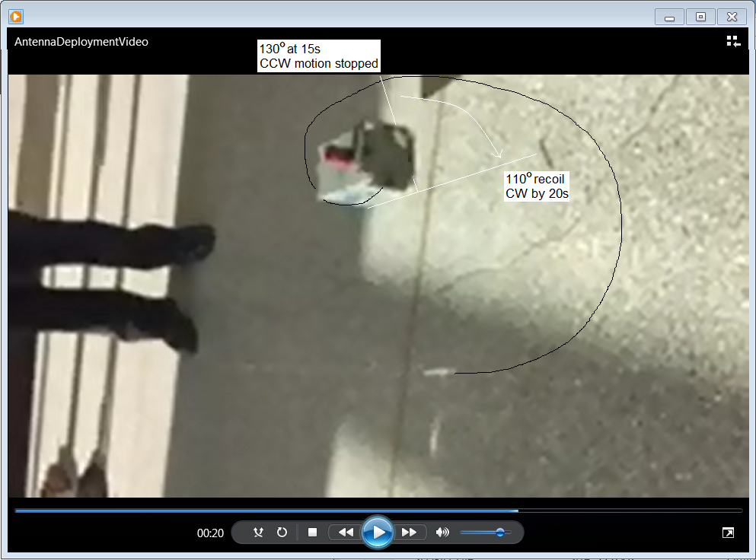Click the Windows Media Player title bar icon
The height and width of the screenshot is (560, 756).
pyautogui.click(x=15, y=16)
